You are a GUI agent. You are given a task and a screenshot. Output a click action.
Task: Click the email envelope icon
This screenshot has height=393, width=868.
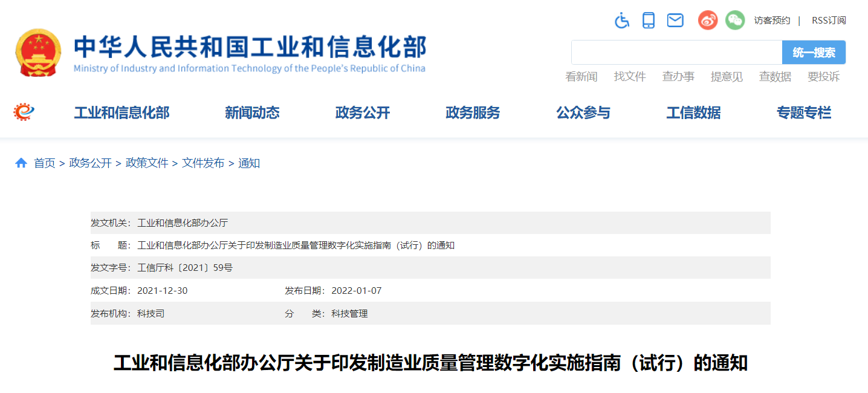pos(675,20)
